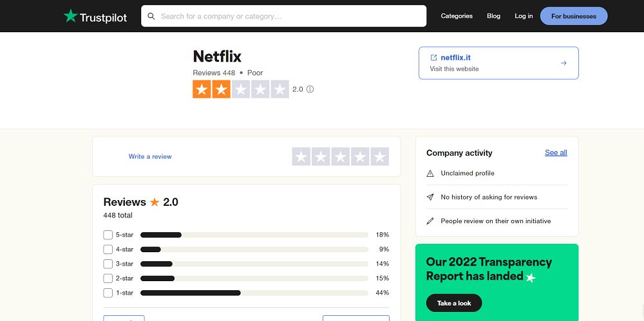Rate two stars in Write a review

pyautogui.click(x=321, y=156)
